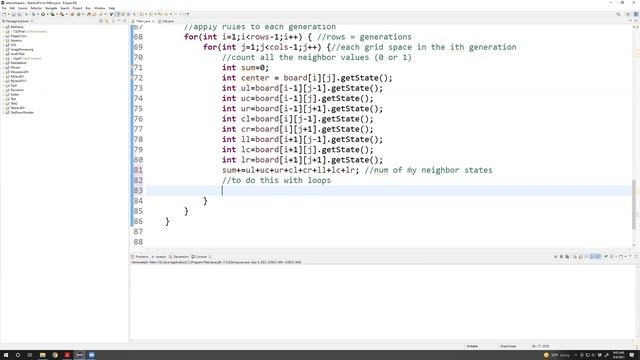Open the Navigate menu
The width and height of the screenshot is (640, 360).
click(51, 8)
